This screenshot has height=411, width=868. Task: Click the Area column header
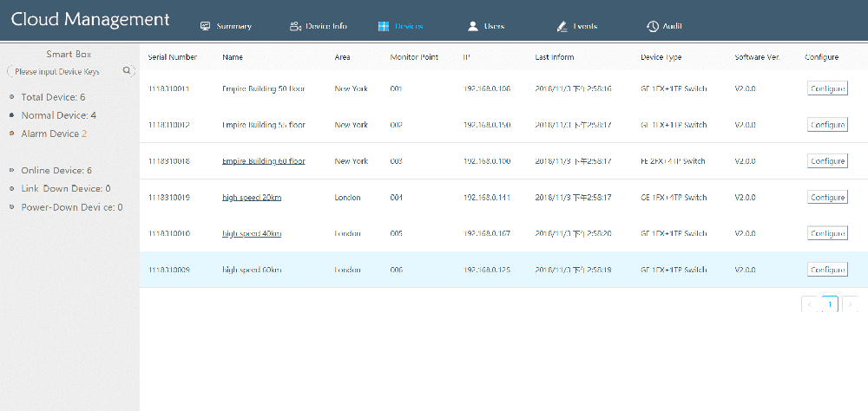pyautogui.click(x=342, y=57)
